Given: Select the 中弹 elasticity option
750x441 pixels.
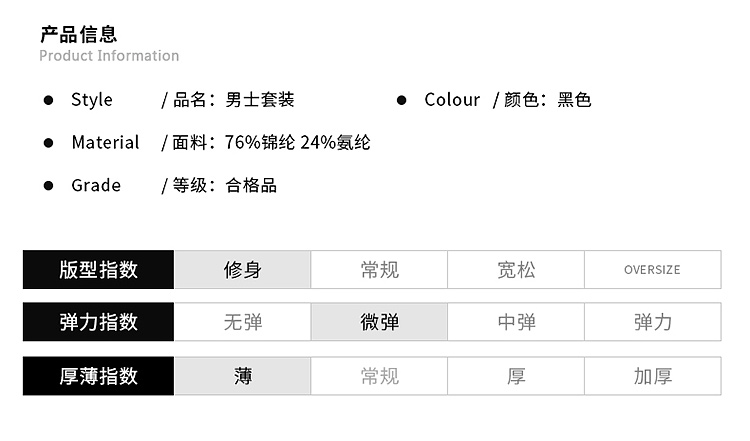Looking at the screenshot, I should 516,322.
